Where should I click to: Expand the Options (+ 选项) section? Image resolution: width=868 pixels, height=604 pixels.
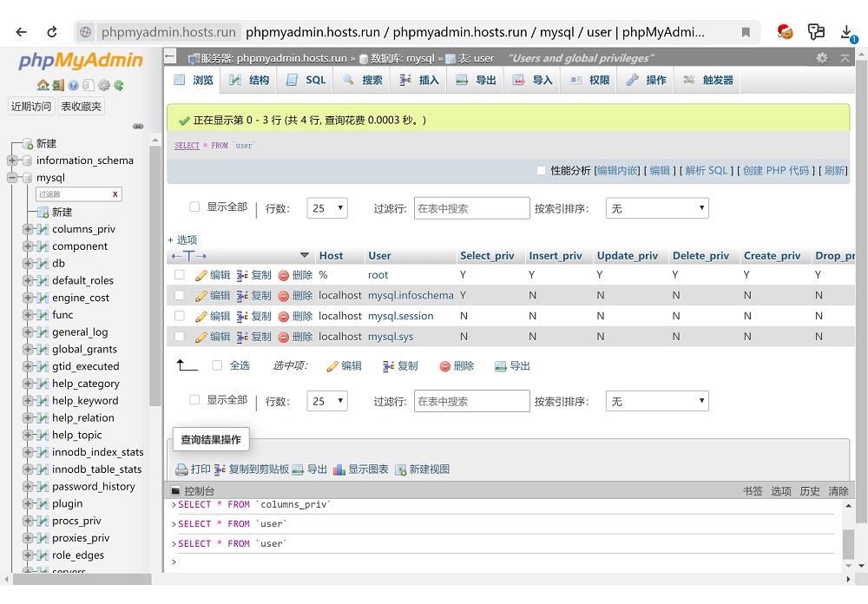coord(182,240)
